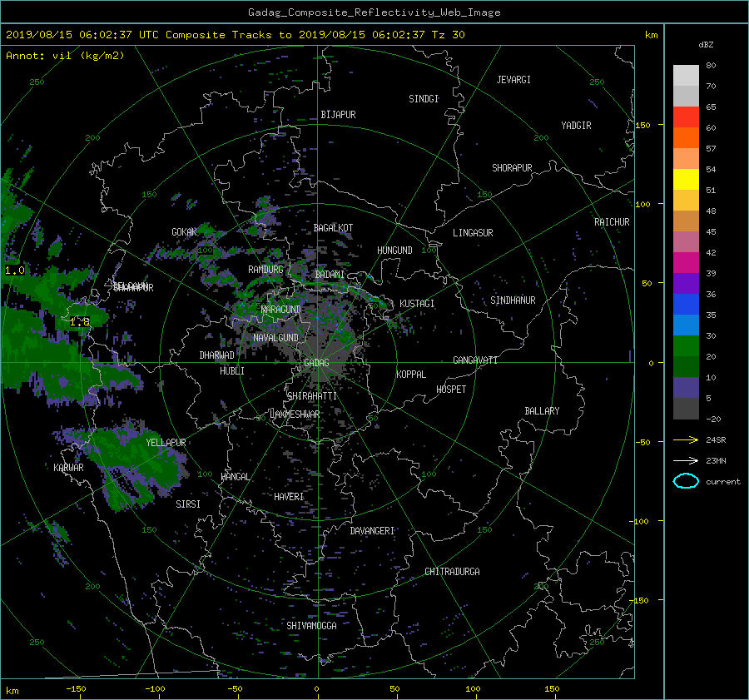This screenshot has width=749, height=700.
Task: Click the BIJAPUR city label
Action: (338, 115)
